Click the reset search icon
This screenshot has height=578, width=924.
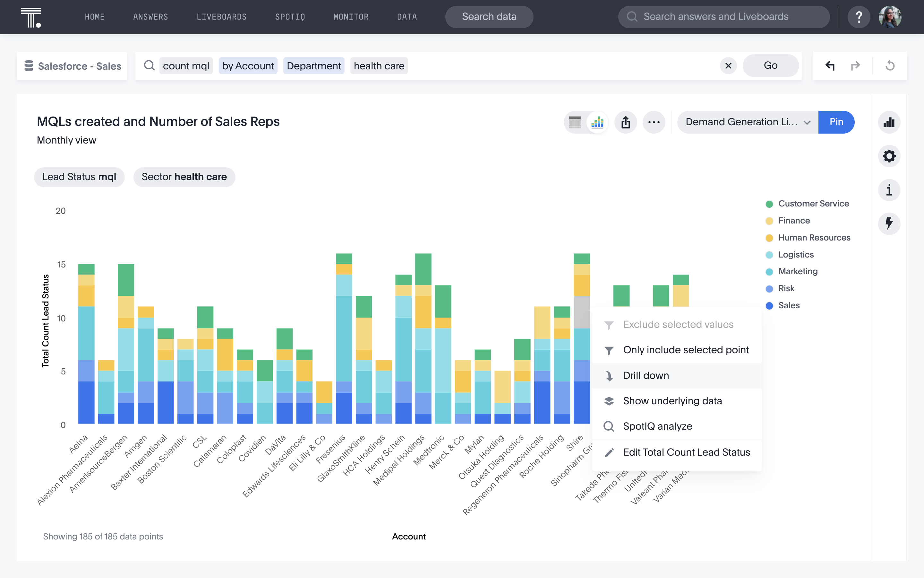pos(890,66)
